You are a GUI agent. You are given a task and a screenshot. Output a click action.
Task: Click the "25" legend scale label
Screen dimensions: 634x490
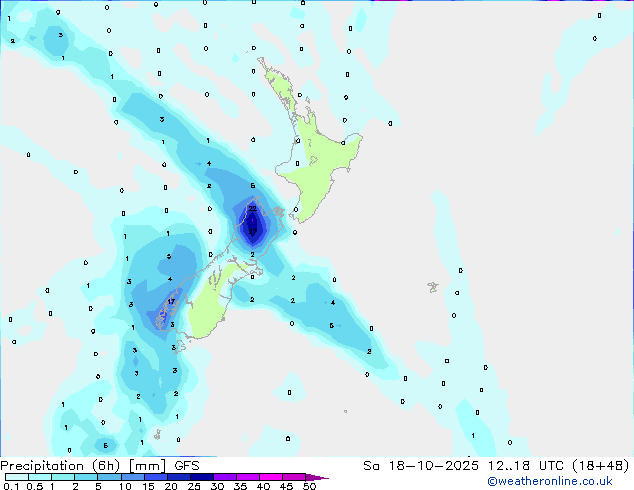194,486
